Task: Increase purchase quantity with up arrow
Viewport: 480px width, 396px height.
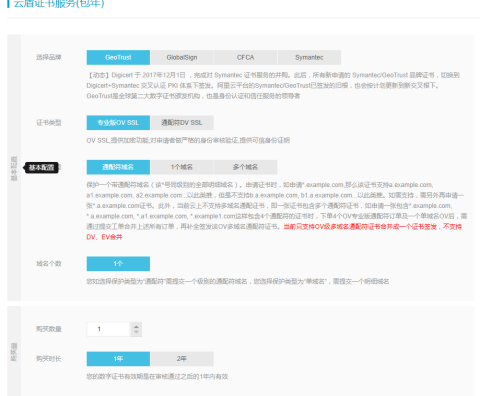Action: [136, 326]
